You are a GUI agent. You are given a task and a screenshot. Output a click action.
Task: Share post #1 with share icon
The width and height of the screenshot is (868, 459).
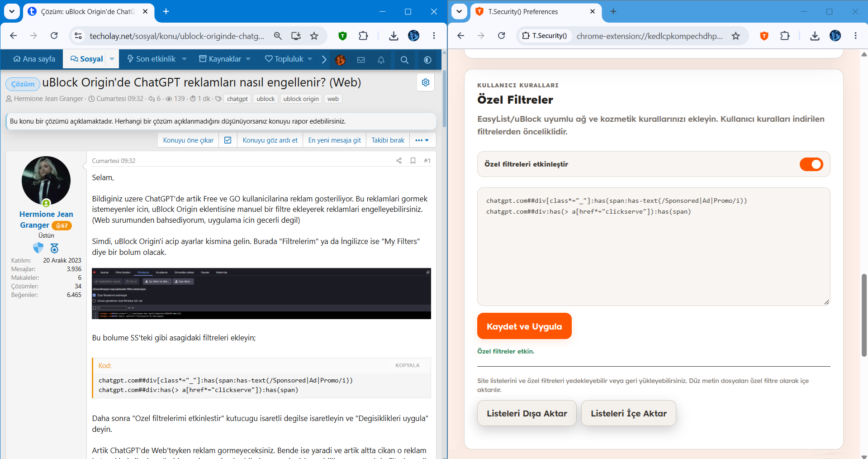(398, 161)
